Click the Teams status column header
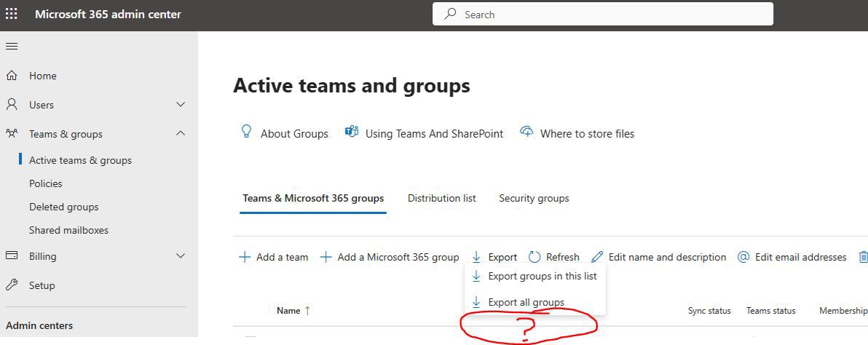The width and height of the screenshot is (868, 345). (x=770, y=311)
